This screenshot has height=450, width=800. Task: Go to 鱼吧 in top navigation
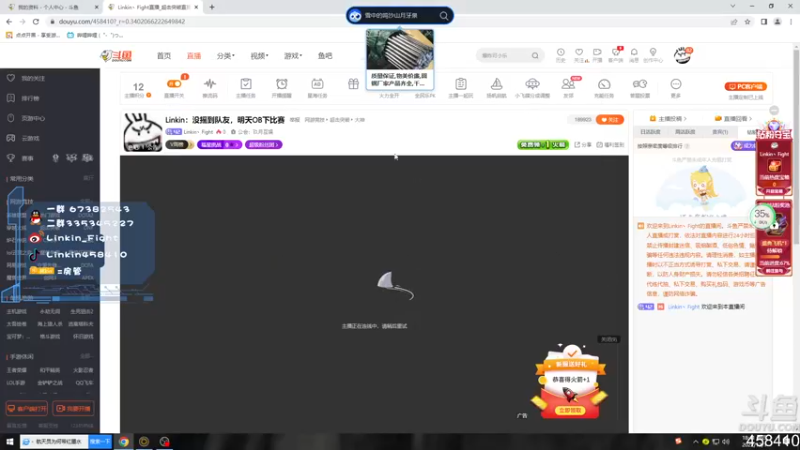point(325,56)
